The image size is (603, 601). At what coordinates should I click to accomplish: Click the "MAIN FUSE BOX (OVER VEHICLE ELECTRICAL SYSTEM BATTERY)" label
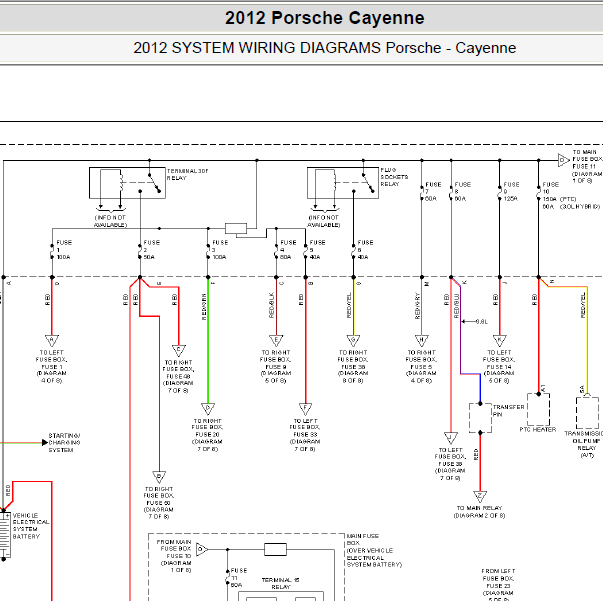click(374, 550)
